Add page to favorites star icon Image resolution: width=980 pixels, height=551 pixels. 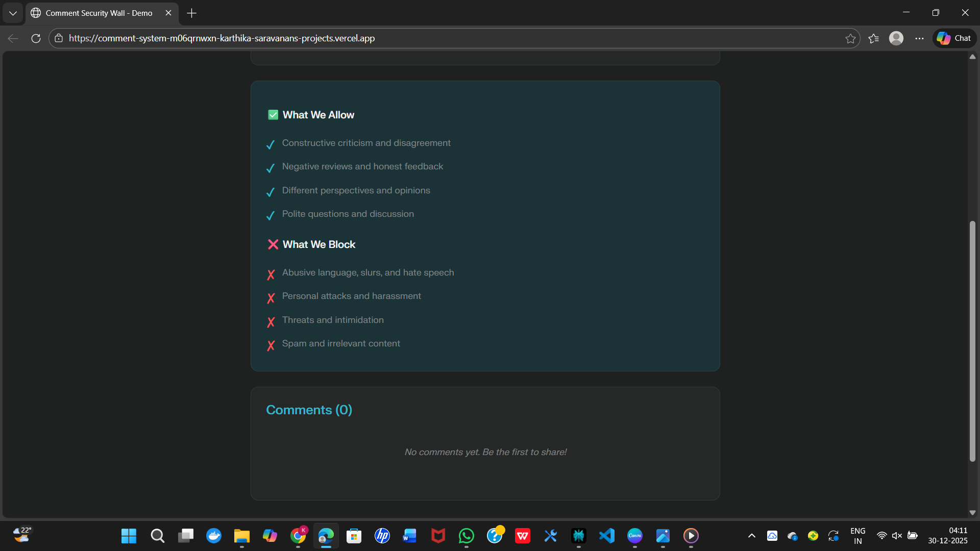(850, 38)
